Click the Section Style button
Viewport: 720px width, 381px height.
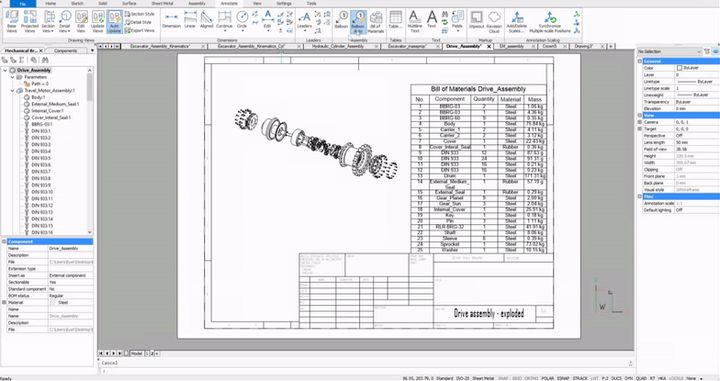pos(140,14)
